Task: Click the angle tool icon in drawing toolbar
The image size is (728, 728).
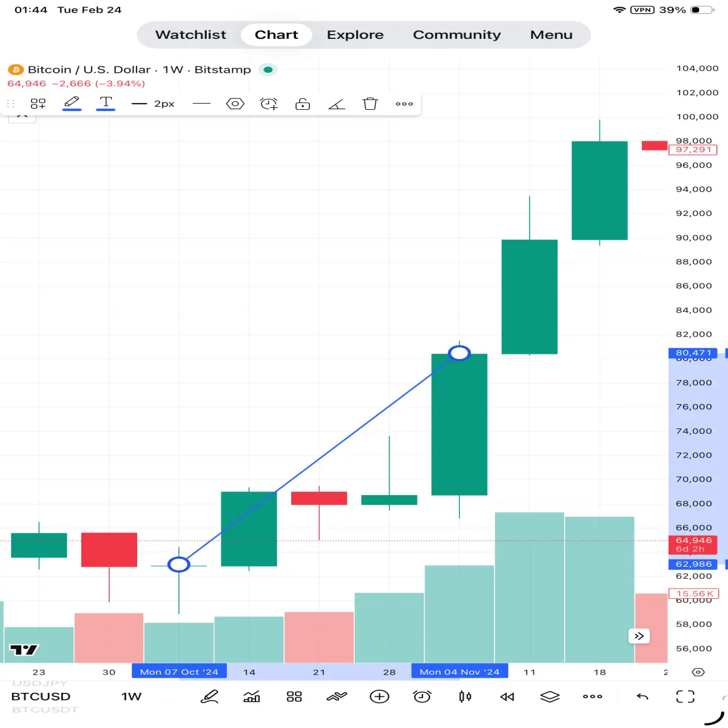Action: coord(337,104)
